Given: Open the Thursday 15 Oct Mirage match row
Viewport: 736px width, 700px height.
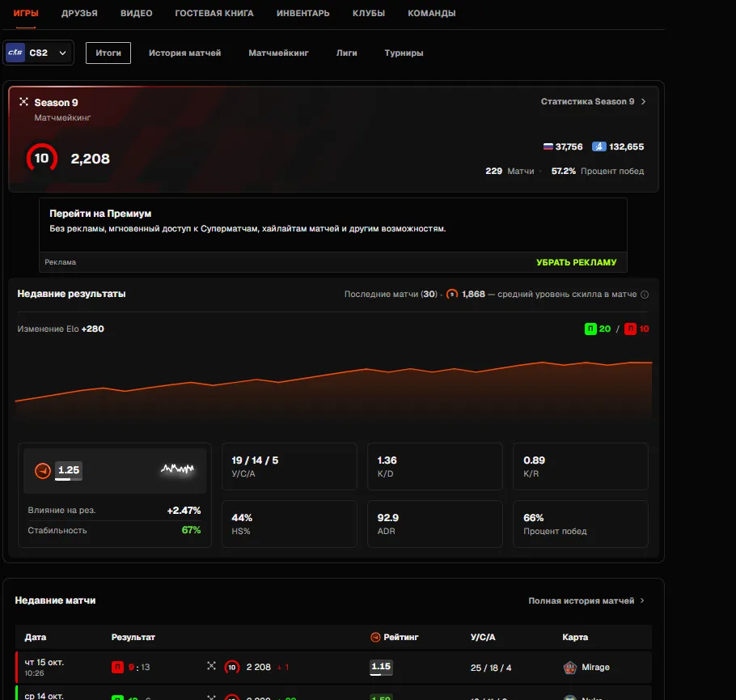Looking at the screenshot, I should [x=333, y=667].
